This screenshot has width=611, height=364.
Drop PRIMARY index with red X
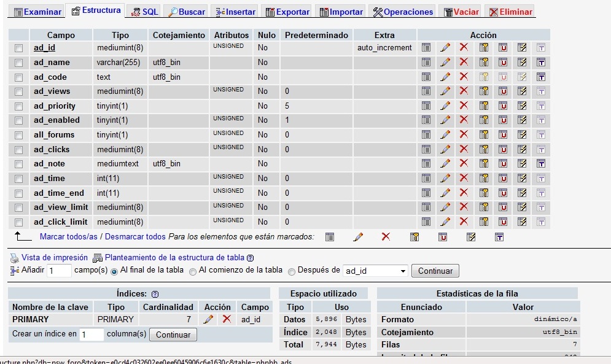tap(227, 319)
